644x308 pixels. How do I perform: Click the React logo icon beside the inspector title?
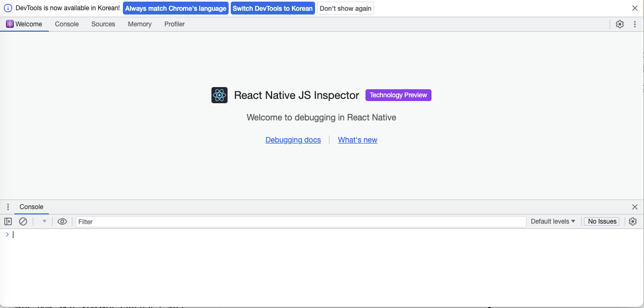219,95
